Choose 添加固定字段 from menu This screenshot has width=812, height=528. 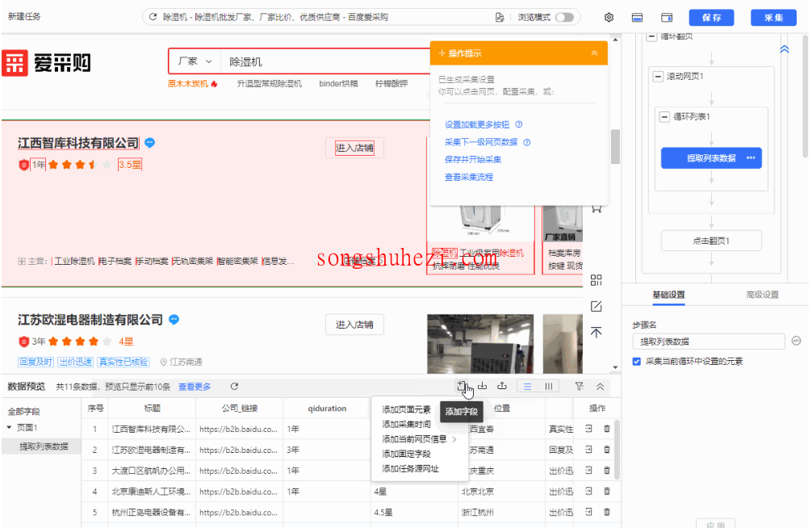[x=407, y=454]
